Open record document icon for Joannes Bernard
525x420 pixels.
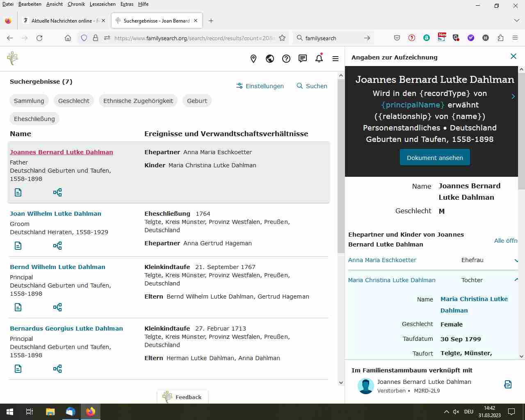(x=18, y=192)
